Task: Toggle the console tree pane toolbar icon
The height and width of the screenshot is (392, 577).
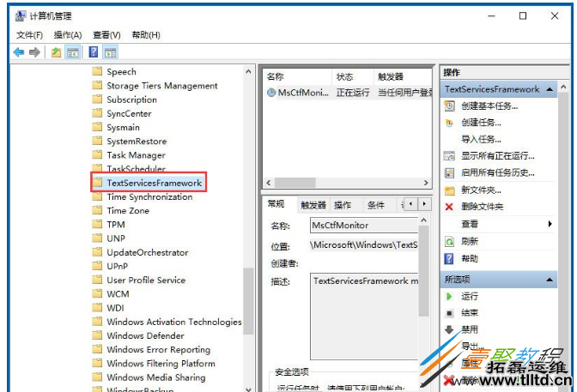Action: [x=72, y=52]
